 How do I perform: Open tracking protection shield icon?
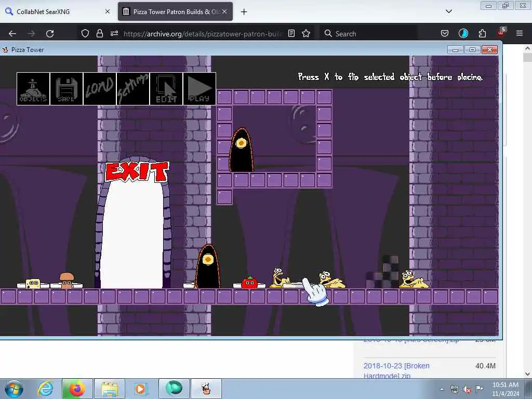[x=85, y=33]
